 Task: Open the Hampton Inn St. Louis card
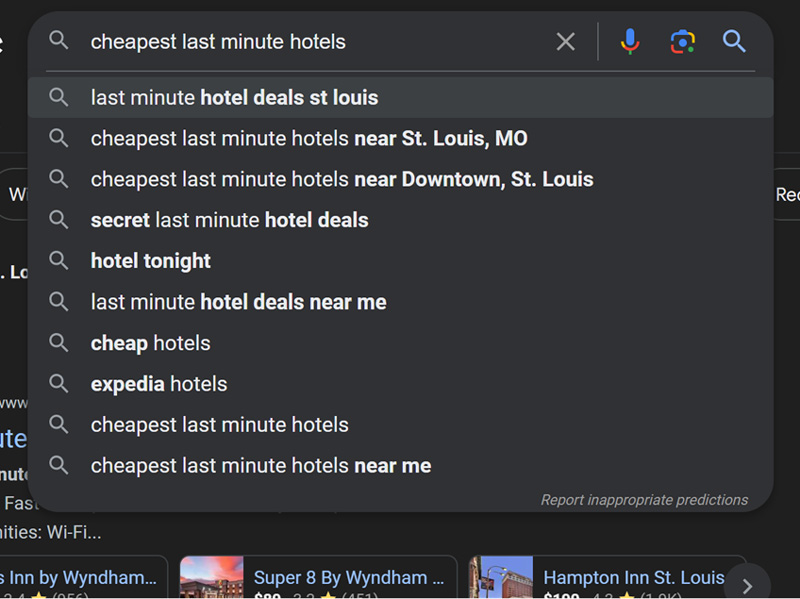[633, 578]
